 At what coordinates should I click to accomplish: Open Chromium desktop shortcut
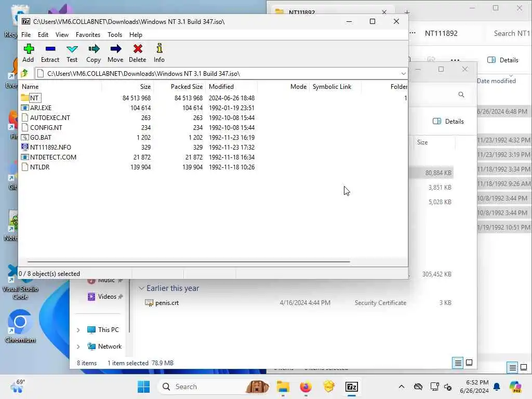point(20,326)
